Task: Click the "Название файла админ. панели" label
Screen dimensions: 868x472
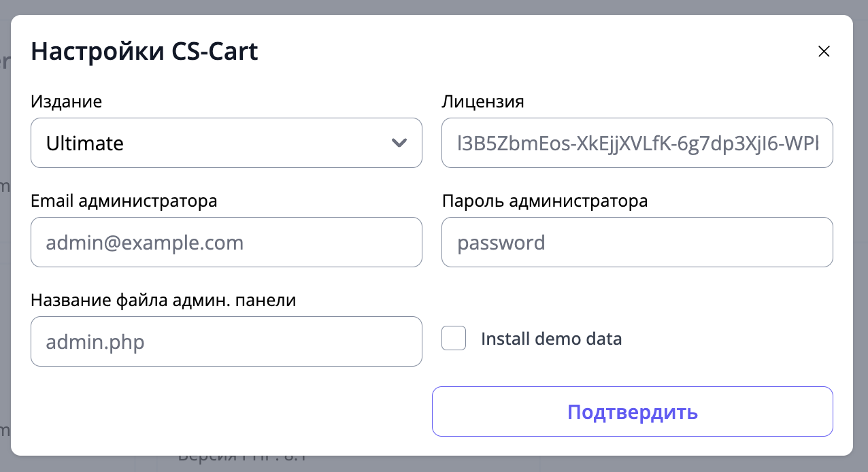Action: tap(163, 301)
